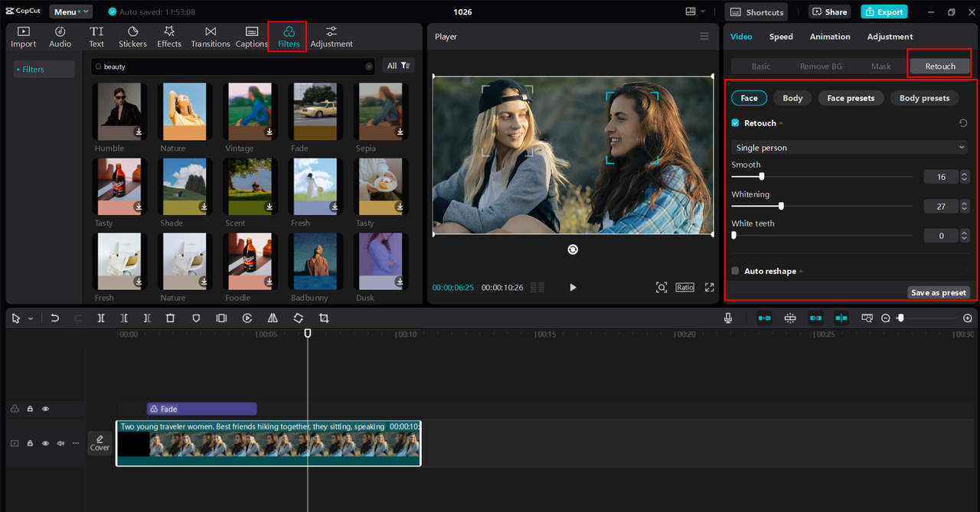Open the Body retouch options
Viewport: 980px width, 512px height.
click(792, 98)
